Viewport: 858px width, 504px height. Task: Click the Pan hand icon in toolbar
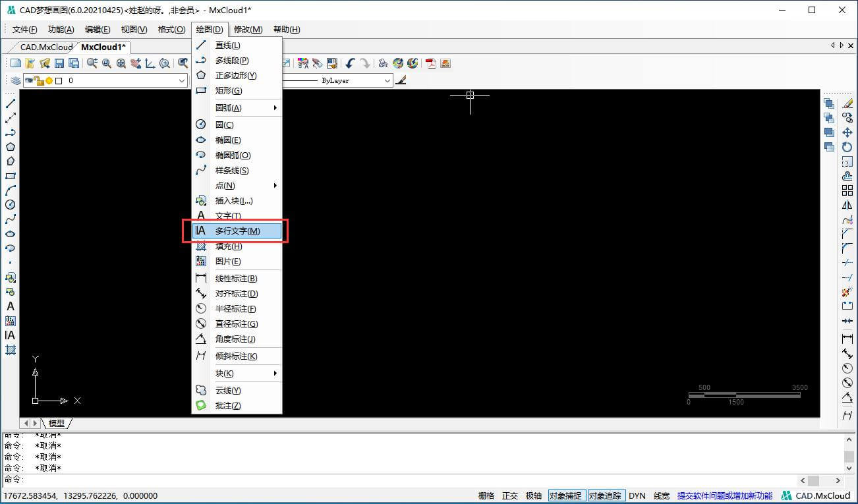136,63
